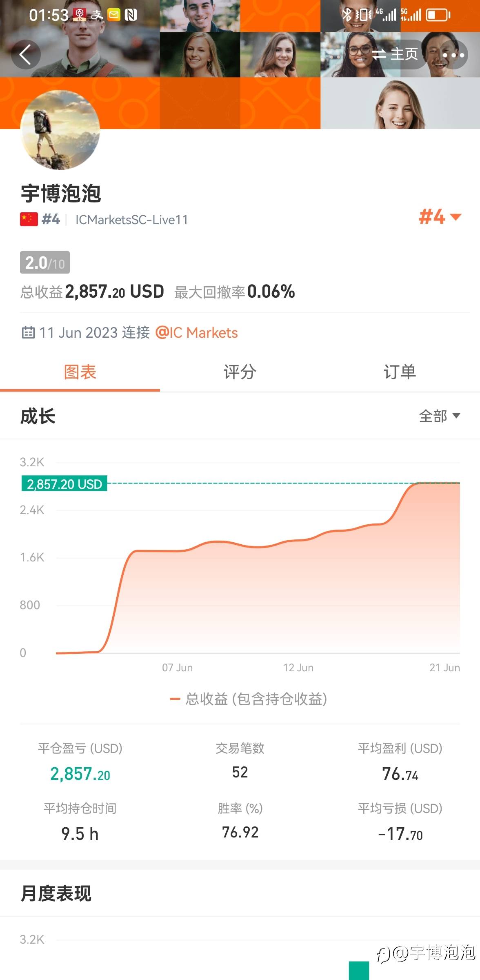Tap the Bluetooth status icon
The height and width of the screenshot is (980, 480).
click(347, 15)
